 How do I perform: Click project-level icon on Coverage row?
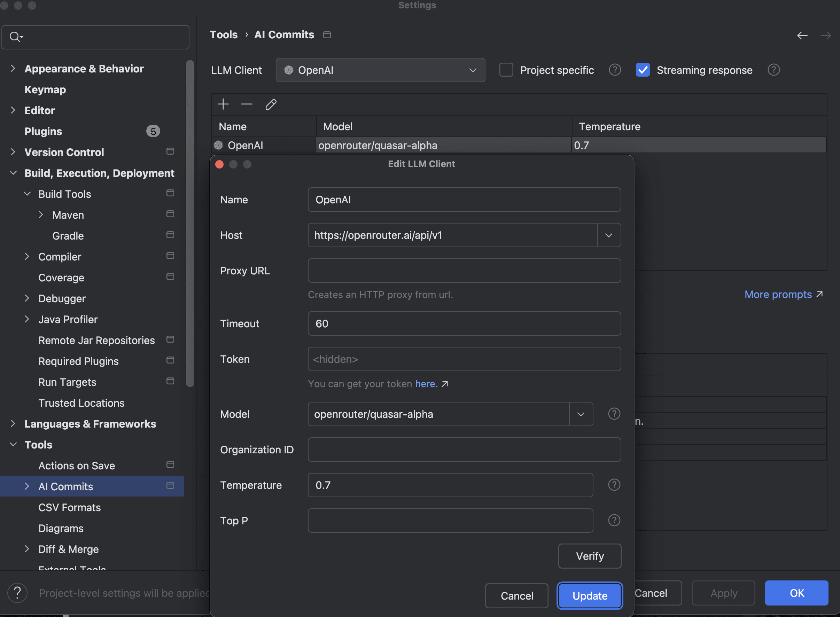tap(170, 277)
